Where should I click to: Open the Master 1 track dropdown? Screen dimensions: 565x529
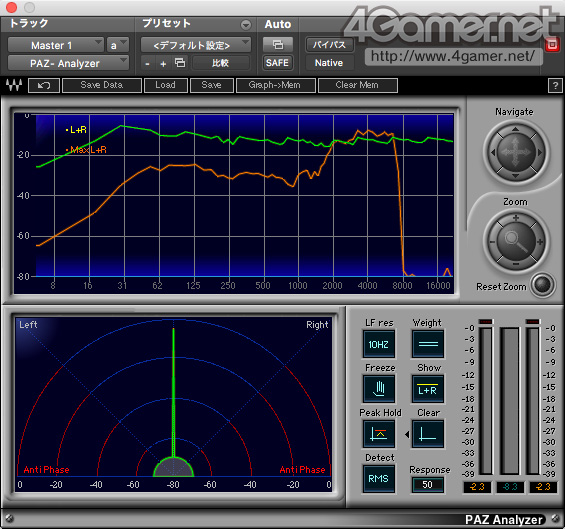56,45
